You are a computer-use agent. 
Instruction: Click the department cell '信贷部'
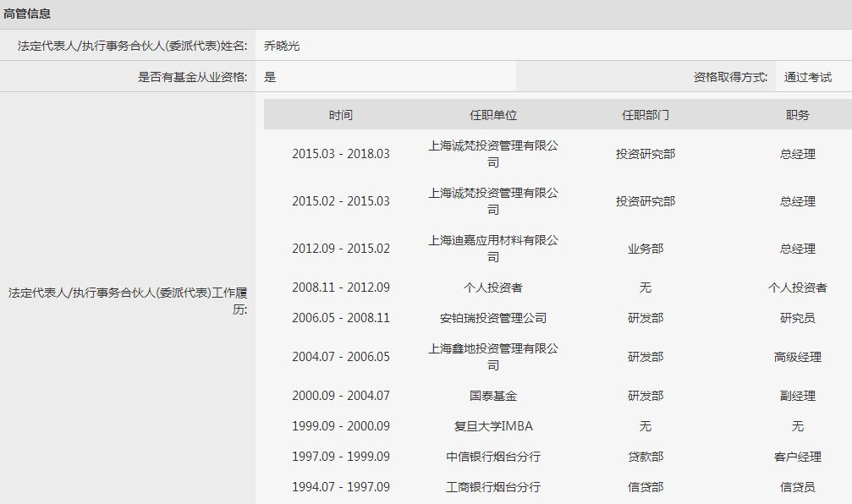[x=645, y=486]
